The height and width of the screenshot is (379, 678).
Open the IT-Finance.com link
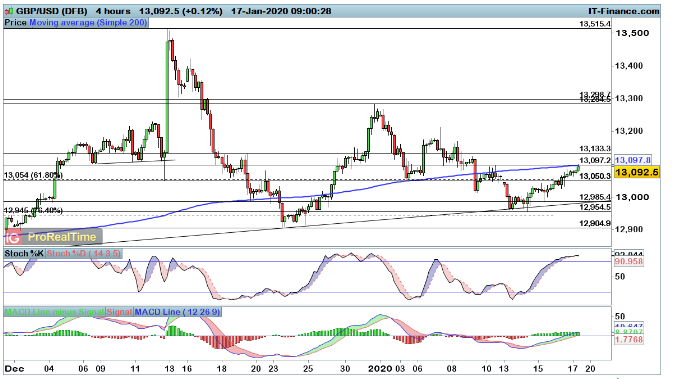click(x=624, y=11)
